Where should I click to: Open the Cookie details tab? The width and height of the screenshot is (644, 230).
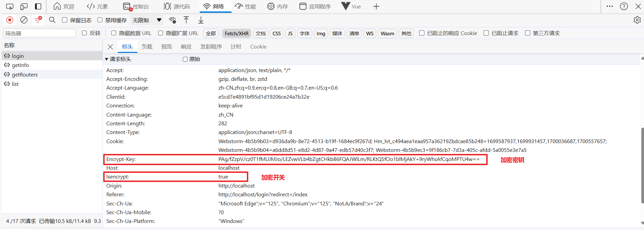coord(258,47)
